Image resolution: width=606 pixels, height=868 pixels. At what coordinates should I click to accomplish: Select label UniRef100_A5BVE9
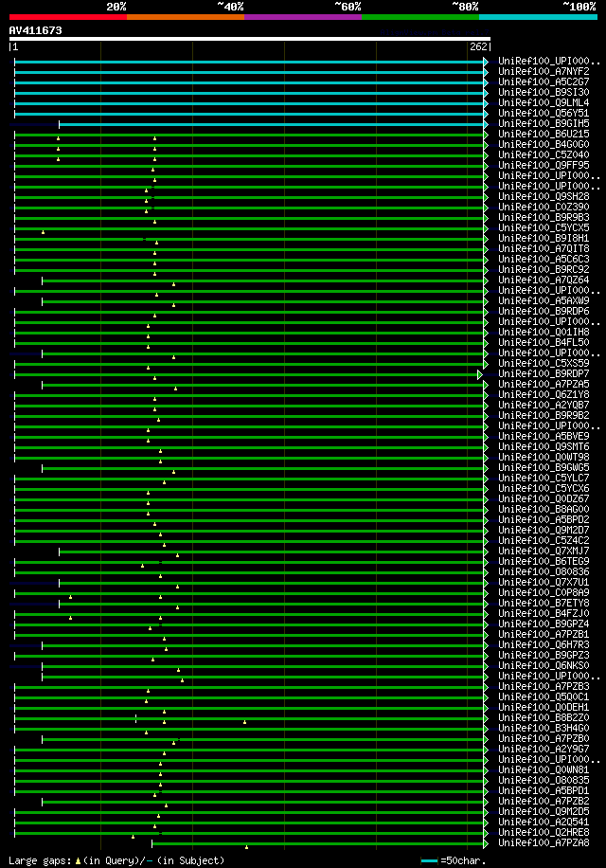tap(544, 436)
